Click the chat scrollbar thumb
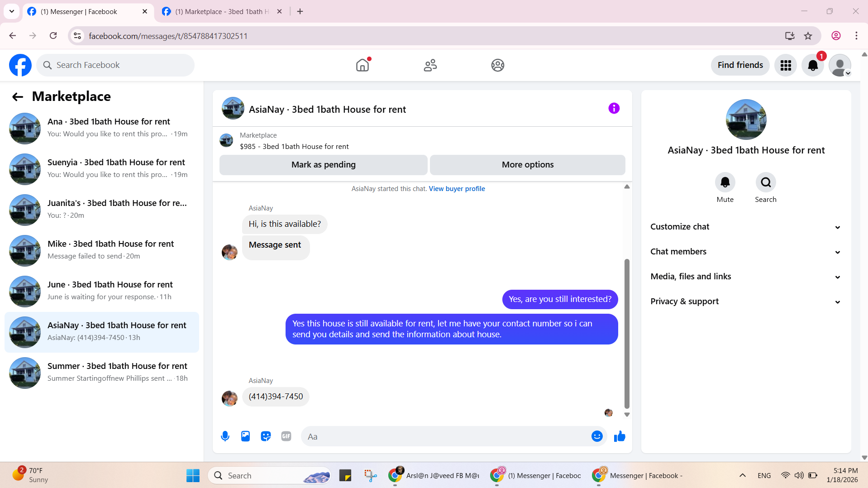This screenshot has width=868, height=488. coord(627,334)
